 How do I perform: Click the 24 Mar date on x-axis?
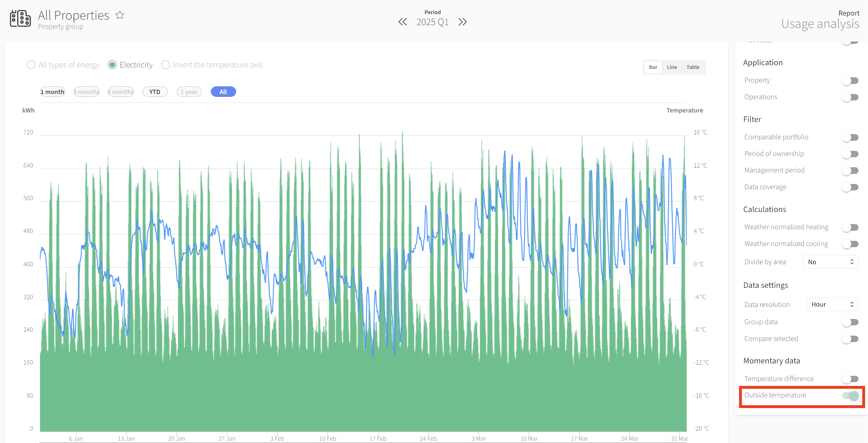pyautogui.click(x=629, y=438)
